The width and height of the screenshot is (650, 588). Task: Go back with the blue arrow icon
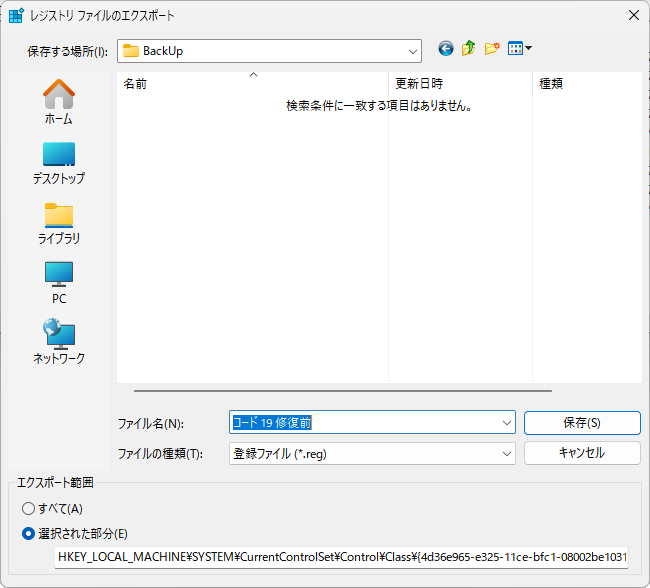click(446, 49)
